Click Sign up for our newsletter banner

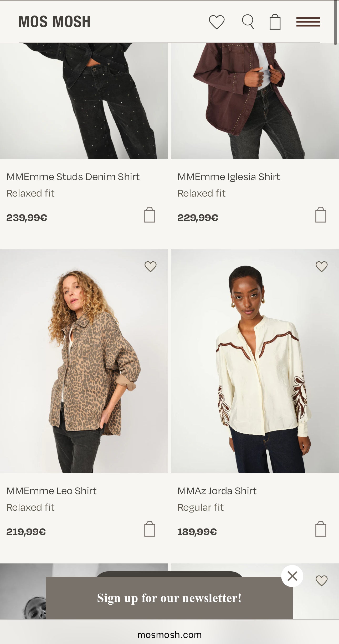click(169, 598)
